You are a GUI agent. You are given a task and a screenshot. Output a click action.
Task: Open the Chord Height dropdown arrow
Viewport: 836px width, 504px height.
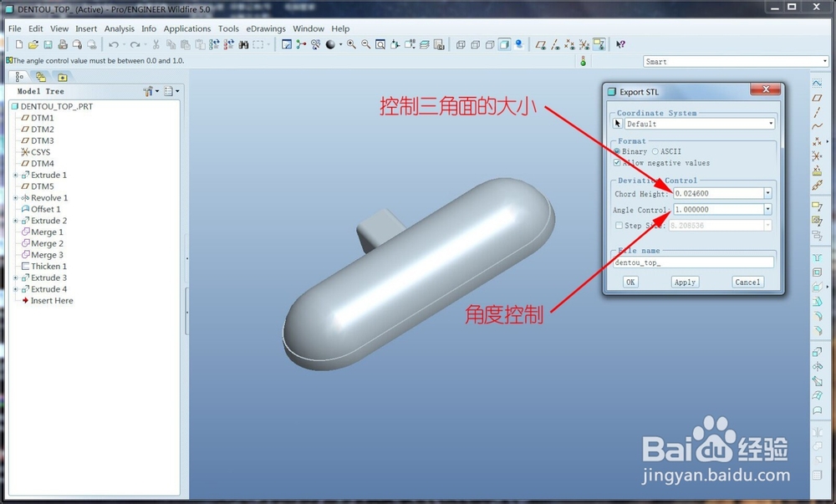tap(767, 193)
